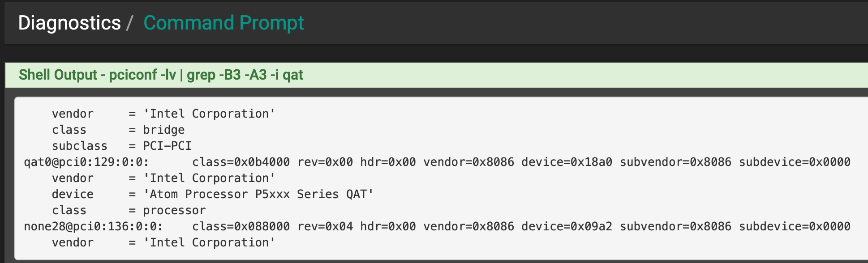Click device=0x09a2 in the output
The width and height of the screenshot is (868, 263).
(x=566, y=226)
